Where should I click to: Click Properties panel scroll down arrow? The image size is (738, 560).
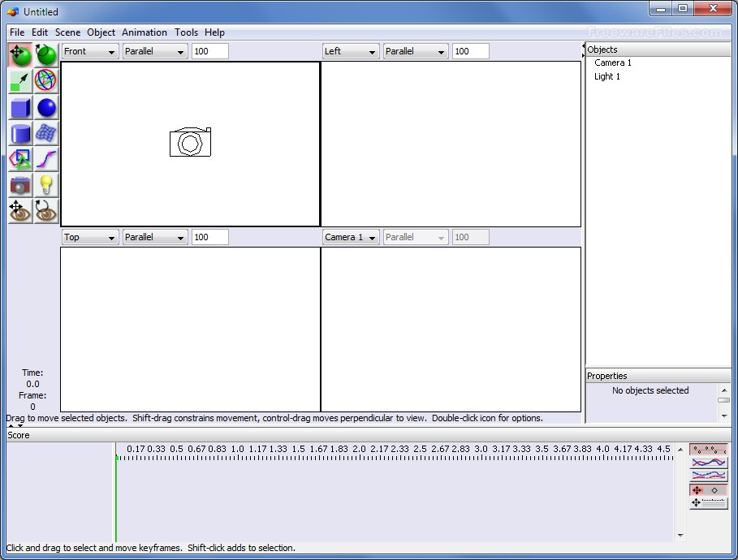point(724,416)
